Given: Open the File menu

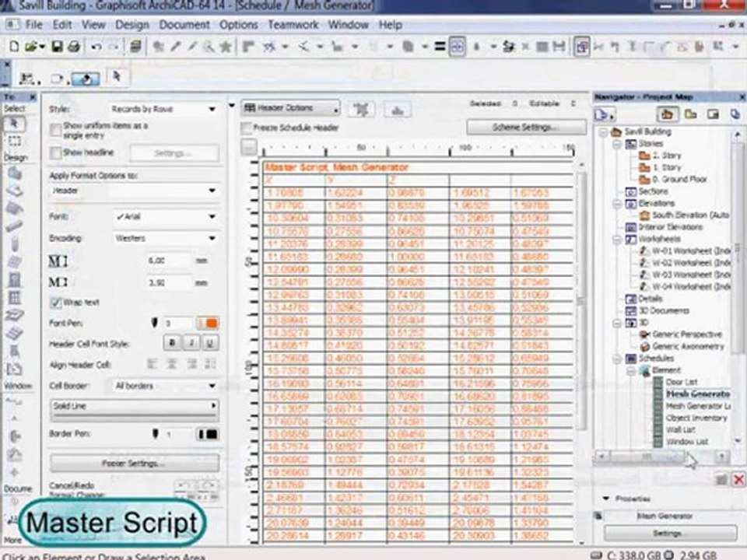Looking at the screenshot, I should tap(33, 25).
